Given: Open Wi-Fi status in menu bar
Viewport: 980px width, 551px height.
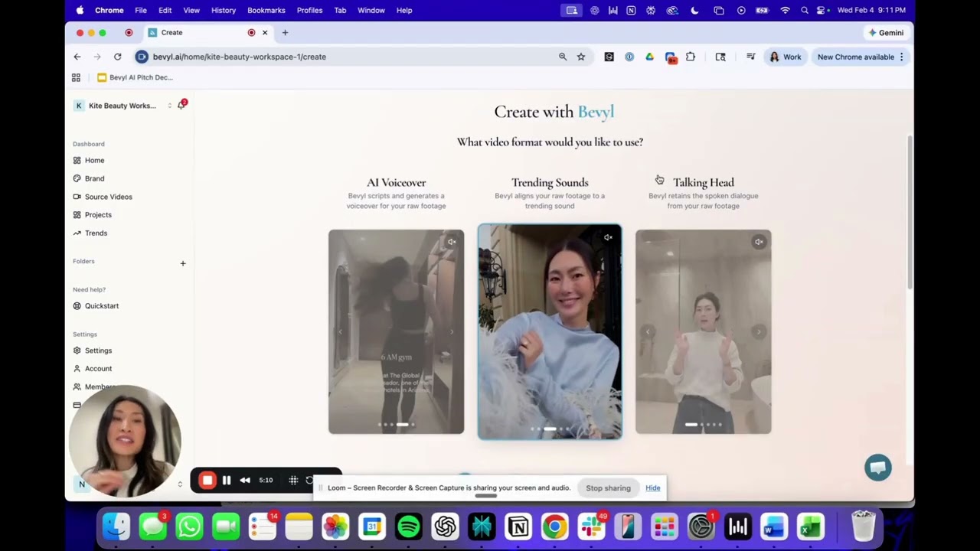Looking at the screenshot, I should tap(785, 10).
